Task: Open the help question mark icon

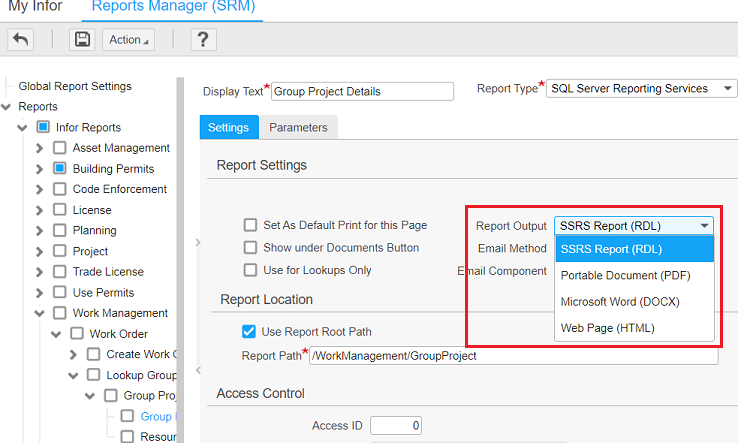Action: click(203, 39)
